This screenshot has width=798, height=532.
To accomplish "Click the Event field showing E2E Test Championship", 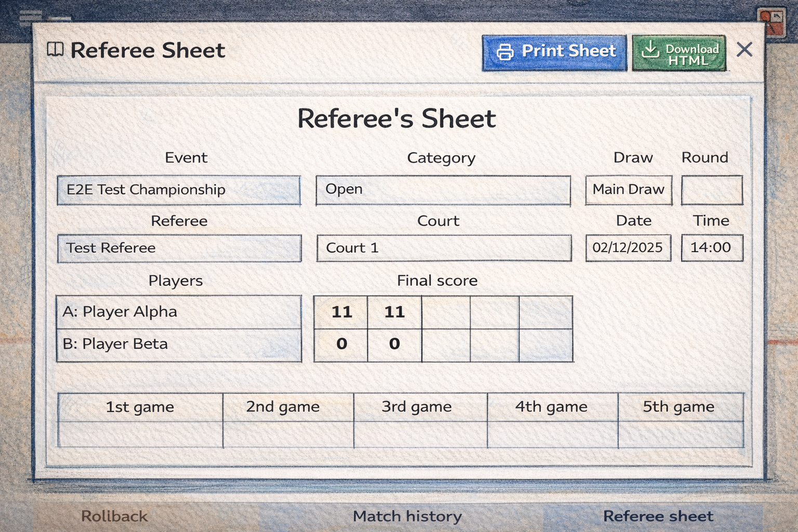I will (x=179, y=190).
